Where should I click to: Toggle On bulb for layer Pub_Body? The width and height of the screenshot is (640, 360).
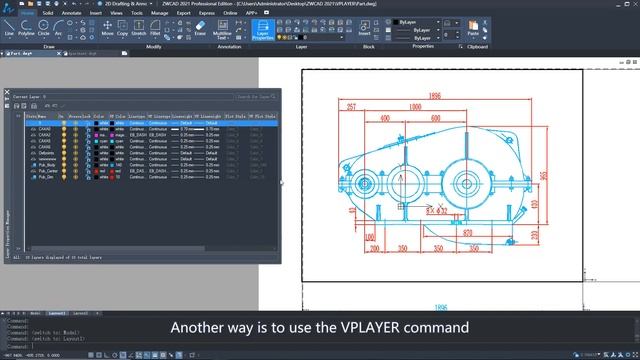tap(64, 165)
